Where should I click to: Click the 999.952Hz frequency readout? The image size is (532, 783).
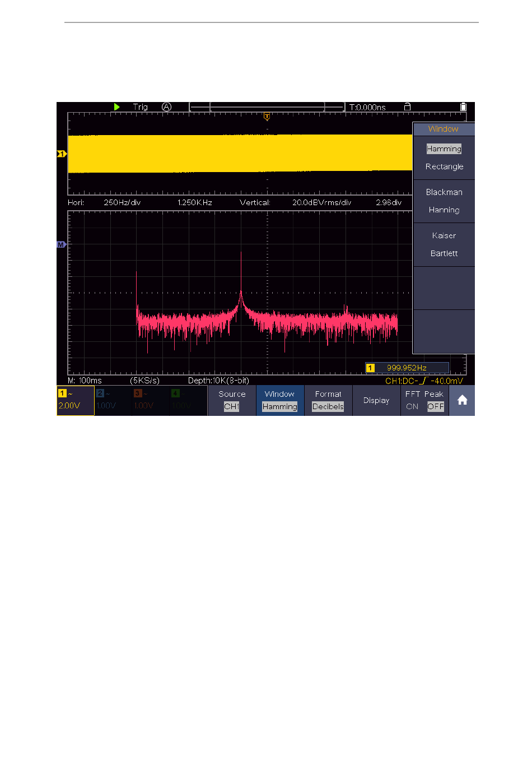pos(407,368)
